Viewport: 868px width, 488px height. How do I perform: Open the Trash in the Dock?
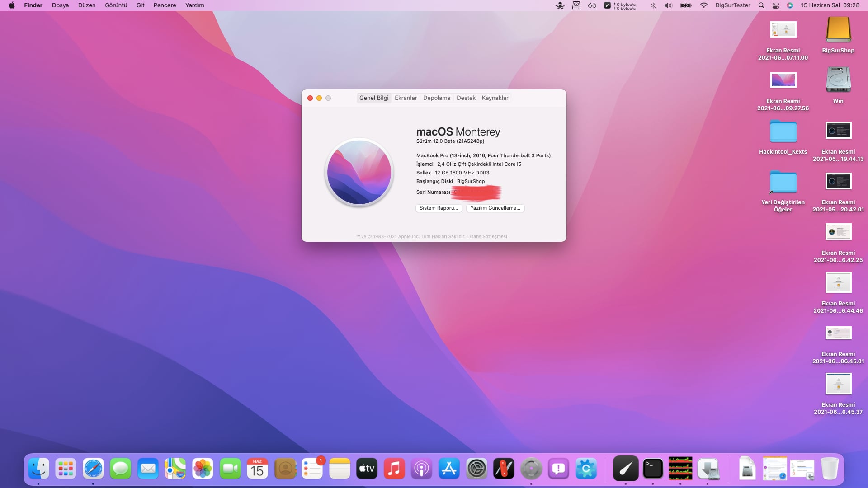[x=830, y=469]
